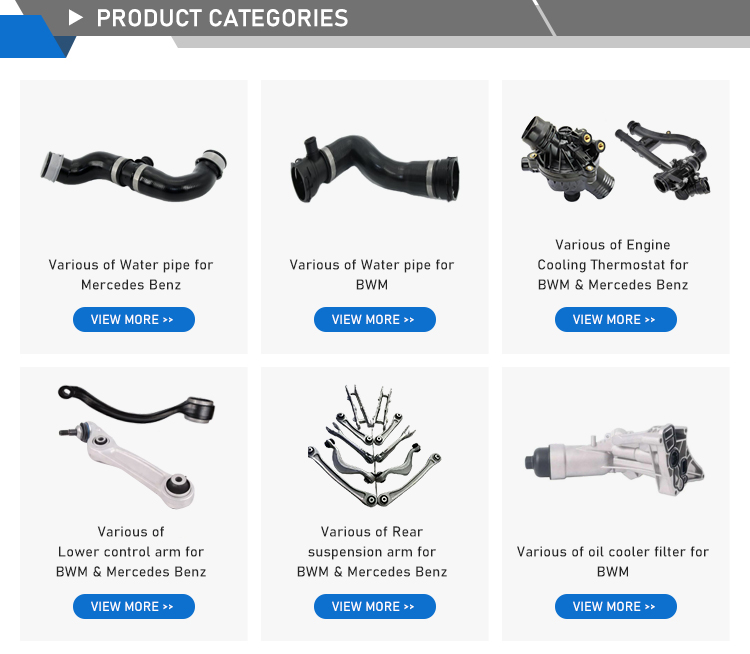The width and height of the screenshot is (750, 654).
Task: Open the 'Various of Water pipe for Mercedes Benz' title
Action: click(131, 275)
